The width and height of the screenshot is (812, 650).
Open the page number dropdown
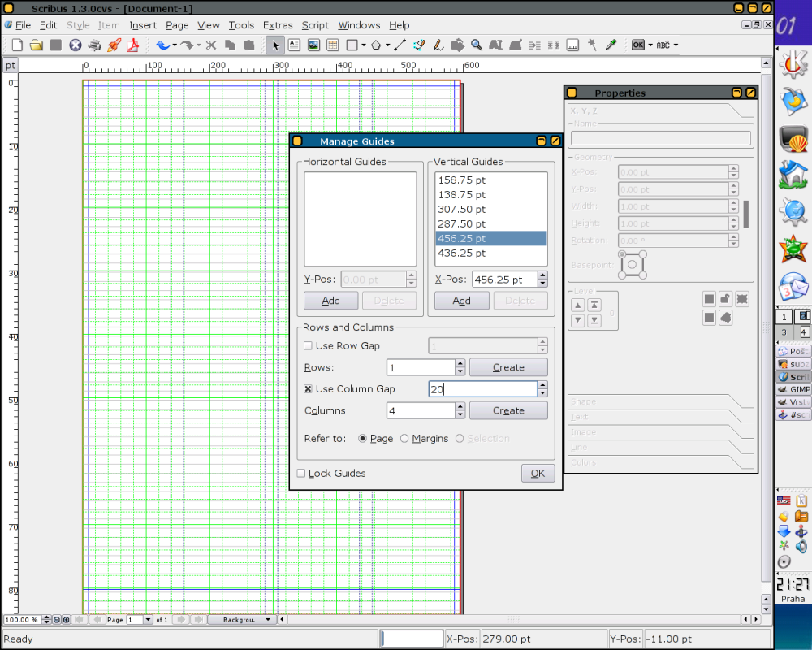click(147, 620)
